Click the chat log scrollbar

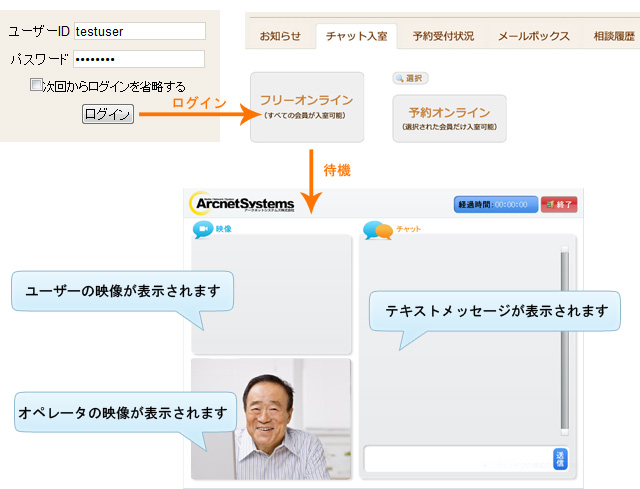tap(565, 341)
